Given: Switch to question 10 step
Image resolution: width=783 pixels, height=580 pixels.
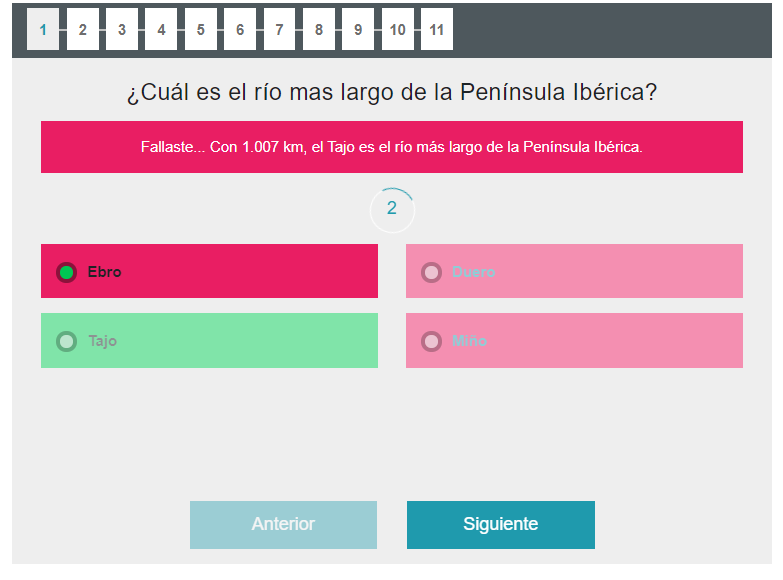Looking at the screenshot, I should pos(397,29).
